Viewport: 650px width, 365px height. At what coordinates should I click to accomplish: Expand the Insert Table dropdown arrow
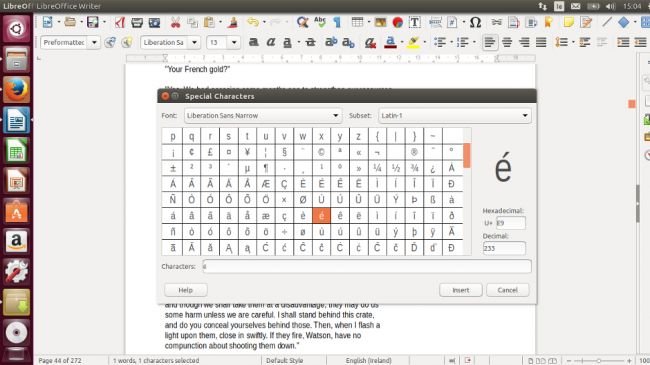pyautogui.click(x=369, y=22)
